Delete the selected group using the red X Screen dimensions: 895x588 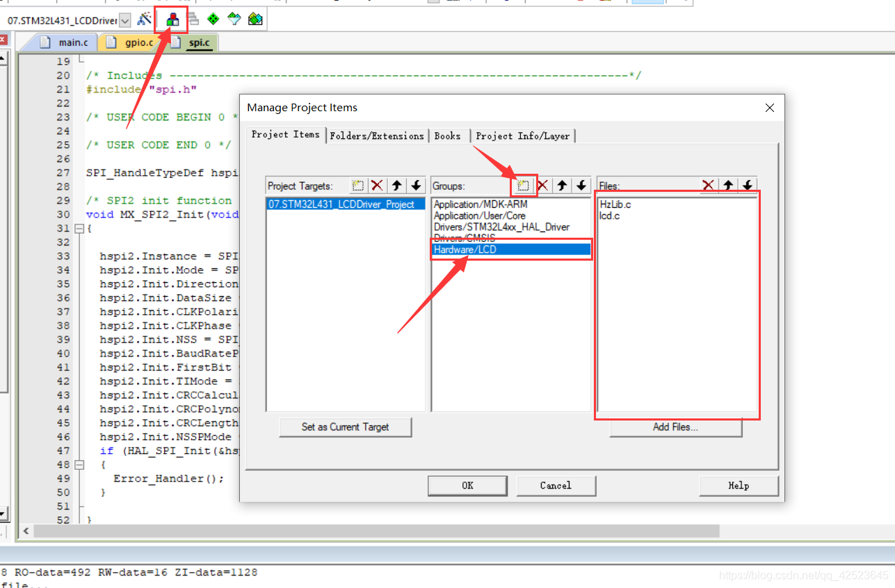click(x=542, y=185)
